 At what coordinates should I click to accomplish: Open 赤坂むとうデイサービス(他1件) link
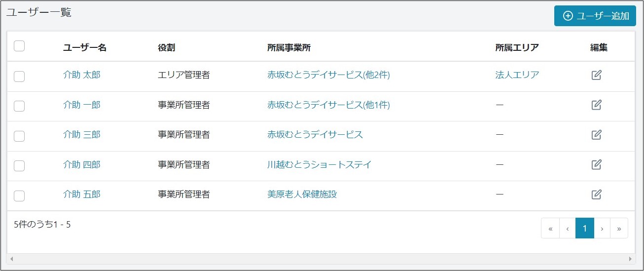(x=328, y=105)
